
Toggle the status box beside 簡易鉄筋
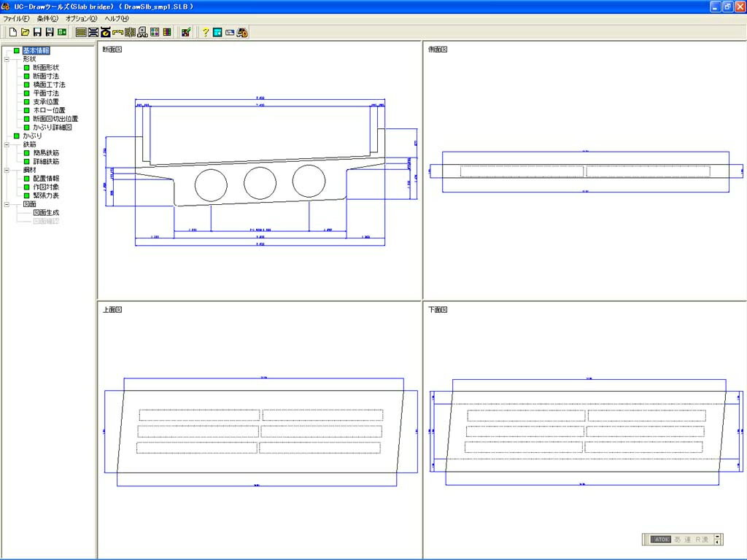point(27,152)
